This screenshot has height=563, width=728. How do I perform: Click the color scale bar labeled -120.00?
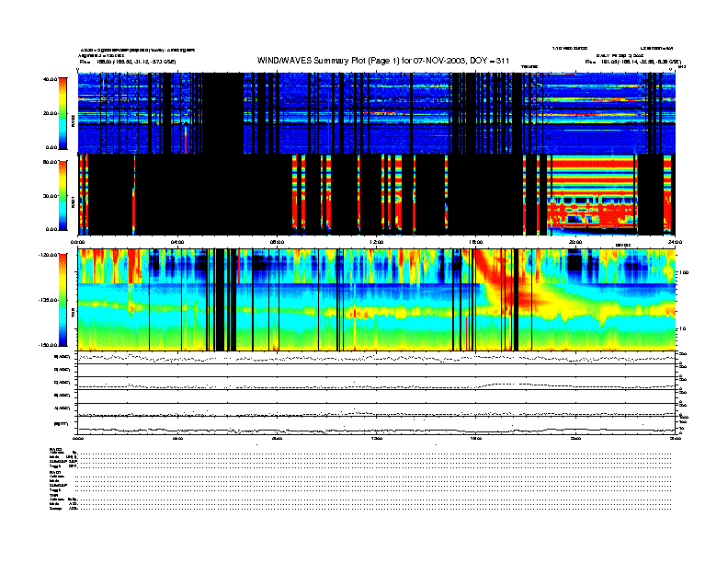[63, 300]
